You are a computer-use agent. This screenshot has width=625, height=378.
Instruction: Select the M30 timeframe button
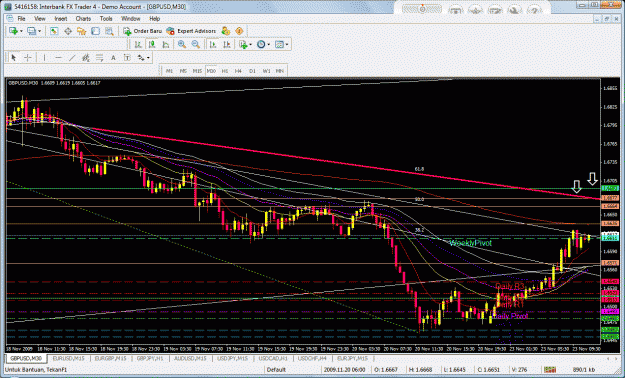click(x=211, y=71)
